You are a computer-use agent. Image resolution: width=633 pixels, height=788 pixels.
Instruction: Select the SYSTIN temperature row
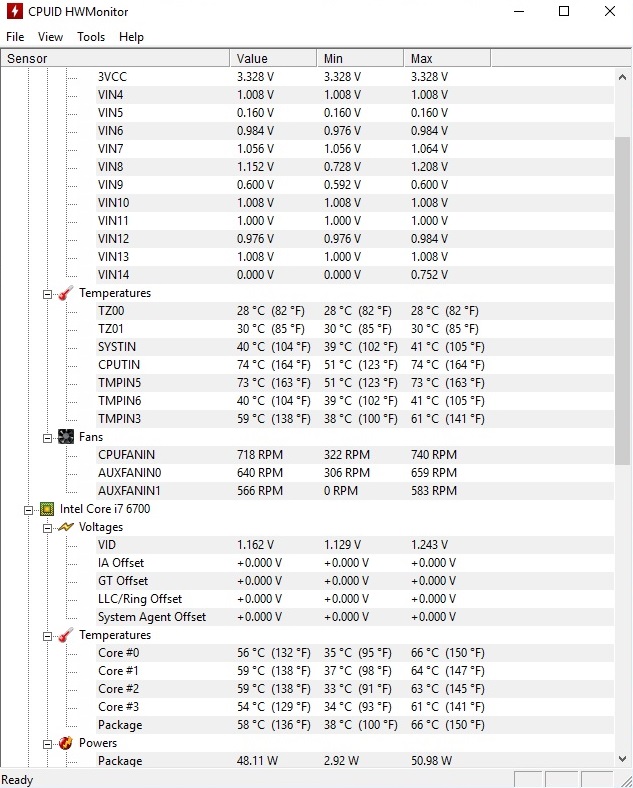pyautogui.click(x=355, y=347)
